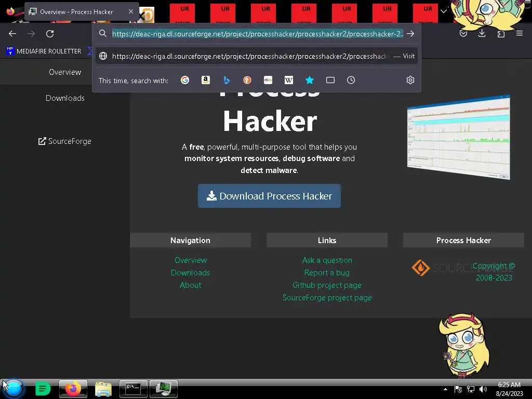
Task: Search this time with Google
Action: click(185, 80)
